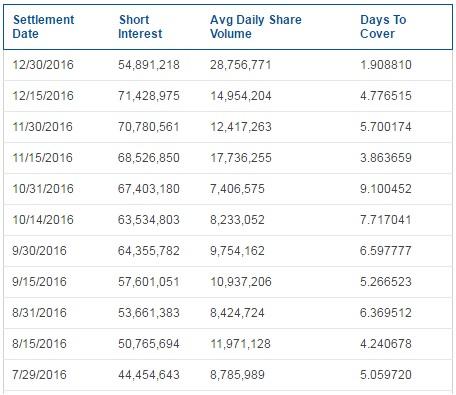The height and width of the screenshot is (395, 456).
Task: Select short interest value 63,534,803
Action: (x=149, y=220)
